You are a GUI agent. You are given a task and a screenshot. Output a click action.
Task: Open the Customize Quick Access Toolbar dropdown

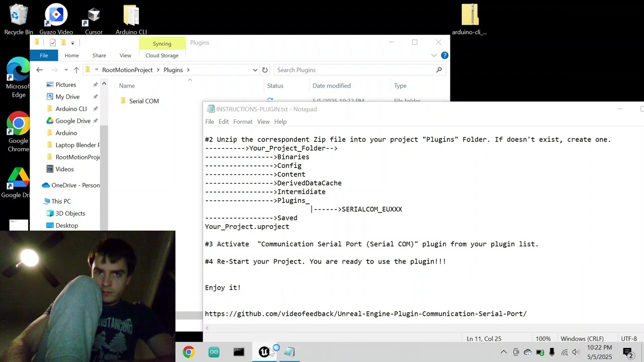point(72,43)
